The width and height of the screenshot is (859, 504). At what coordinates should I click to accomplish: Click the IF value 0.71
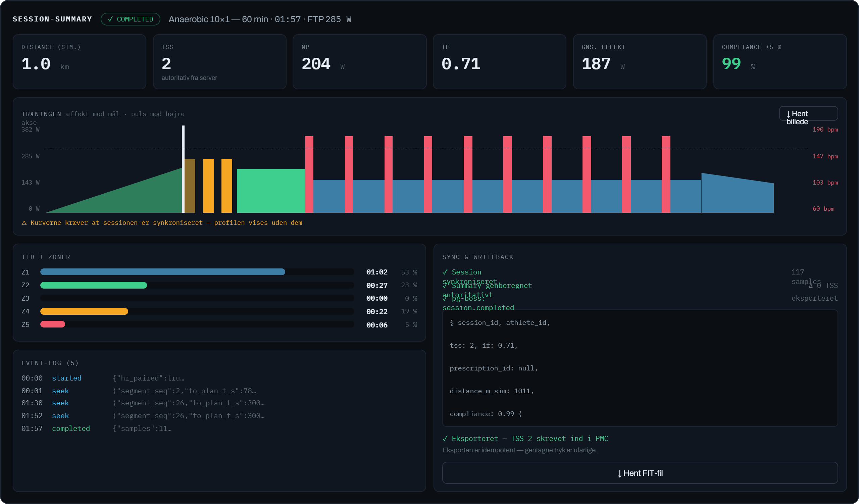(461, 64)
